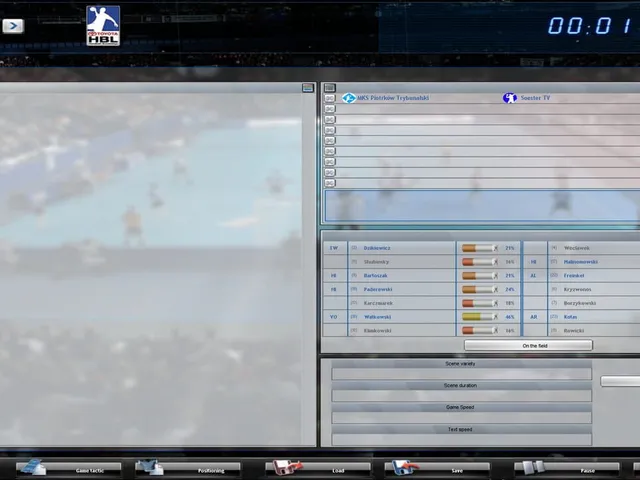The height and width of the screenshot is (480, 640).
Task: Load a saved game with the Load icon
Action: [x=287, y=467]
